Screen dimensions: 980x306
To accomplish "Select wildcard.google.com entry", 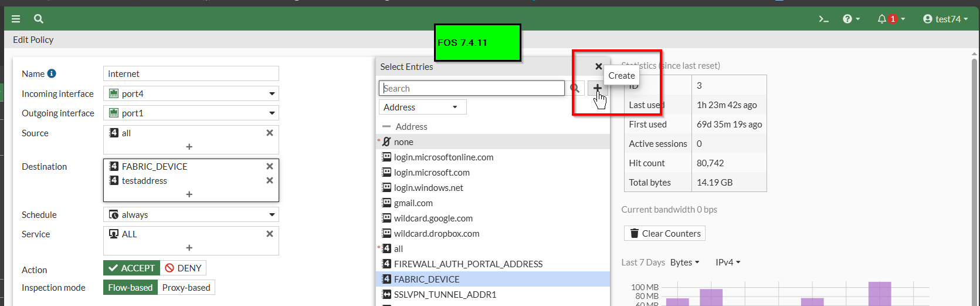I will [493, 218].
